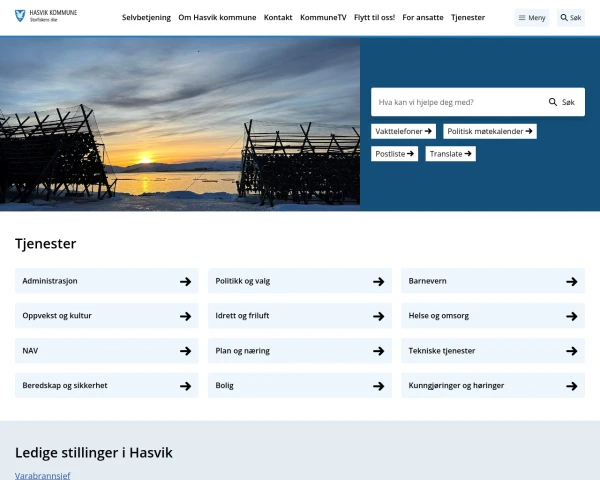This screenshot has height=480, width=600.
Task: Click the arrow icon on Beredskap og sikkerhet
Action: point(186,386)
